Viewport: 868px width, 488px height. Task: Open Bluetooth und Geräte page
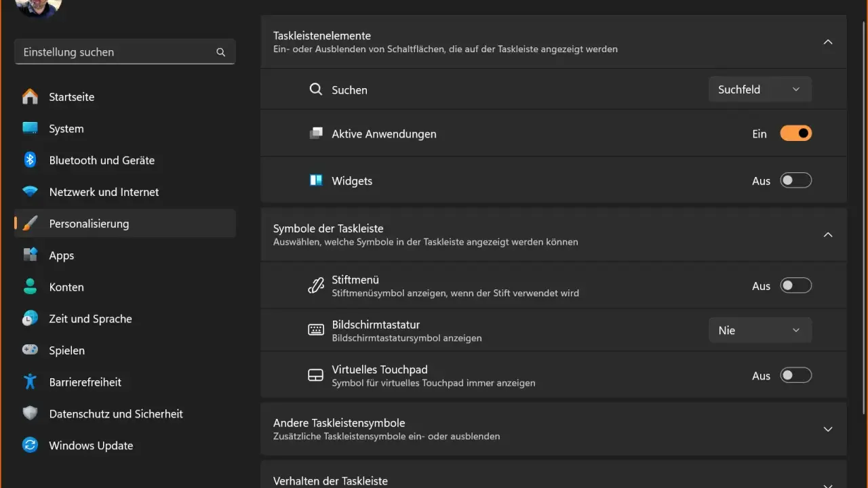pyautogui.click(x=125, y=160)
